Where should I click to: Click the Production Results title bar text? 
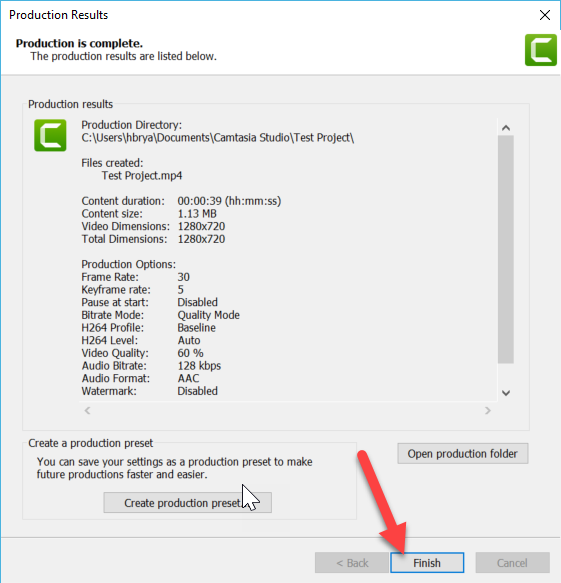pos(58,15)
